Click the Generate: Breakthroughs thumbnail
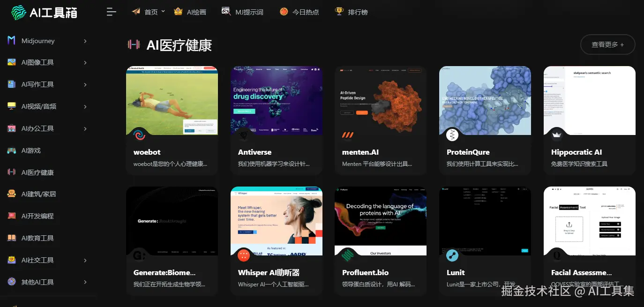 172,221
